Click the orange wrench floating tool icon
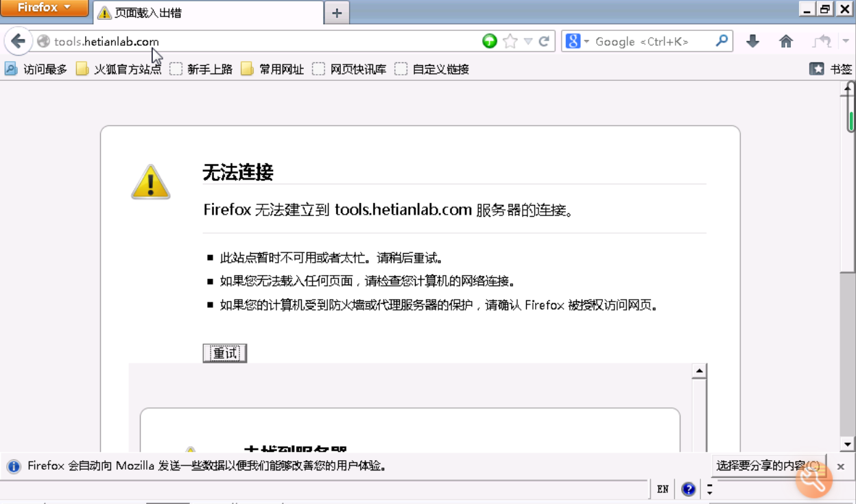This screenshot has width=856, height=504. pos(814,479)
